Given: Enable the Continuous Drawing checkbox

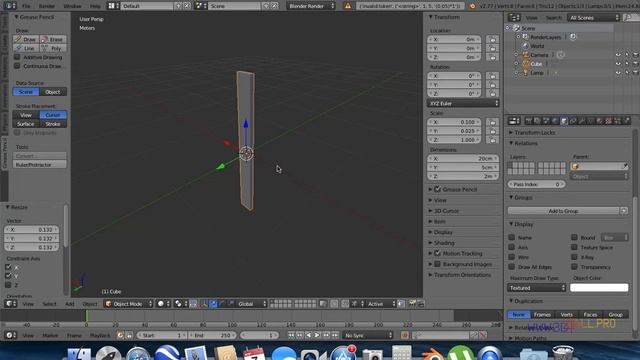Looking at the screenshot, I should 17,66.
